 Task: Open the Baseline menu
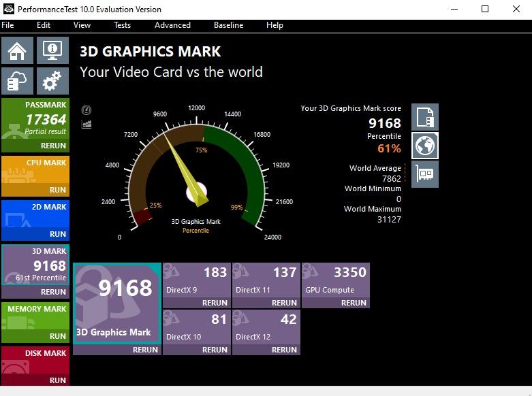pyautogui.click(x=228, y=25)
